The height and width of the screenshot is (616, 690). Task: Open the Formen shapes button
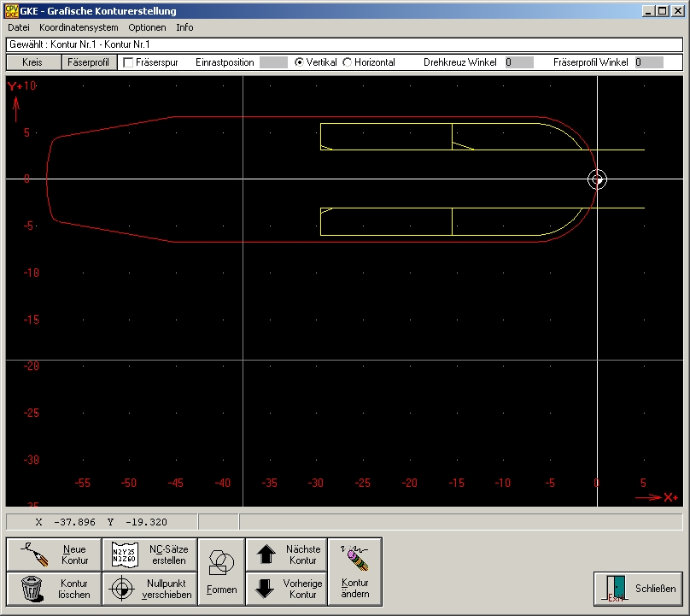click(221, 572)
